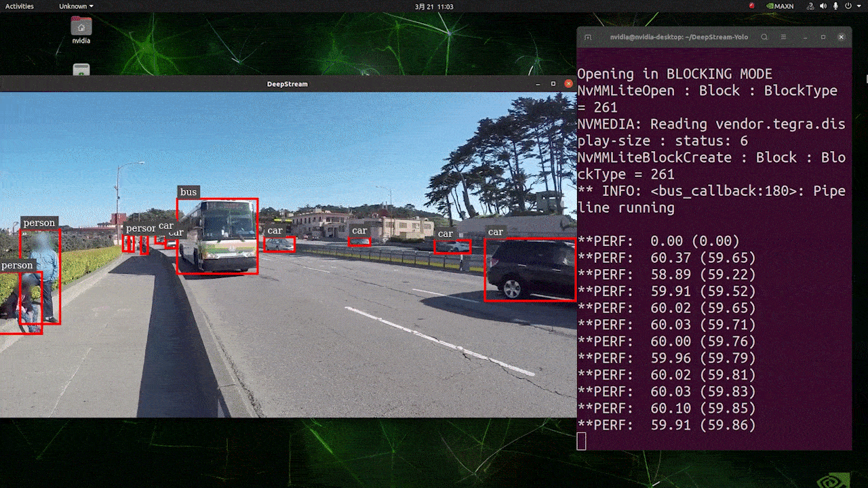
Task: Minimize the DeepStream video window
Action: click(538, 84)
